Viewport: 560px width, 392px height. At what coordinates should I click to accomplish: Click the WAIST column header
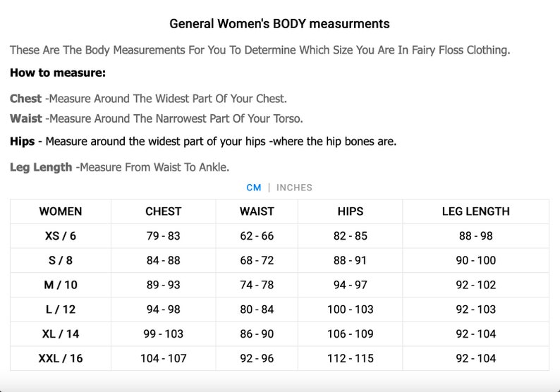(x=257, y=212)
